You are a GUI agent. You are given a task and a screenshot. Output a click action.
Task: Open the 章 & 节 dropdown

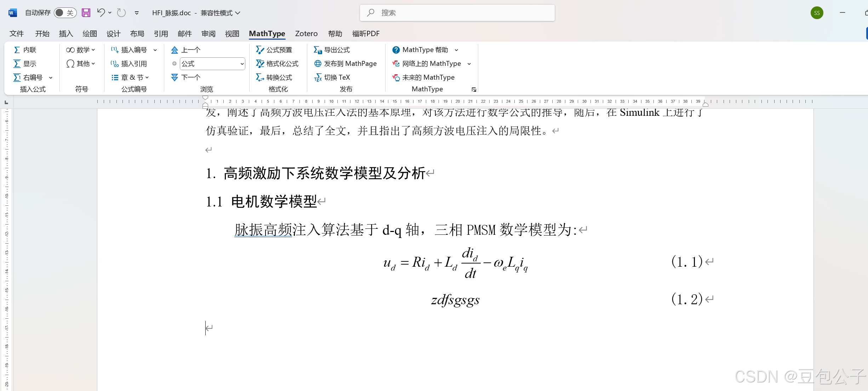[130, 77]
